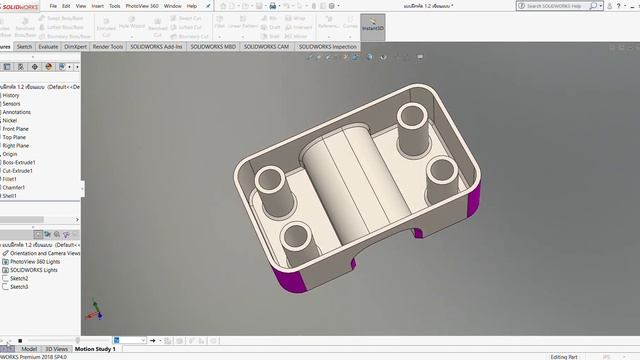Expand the feature tree tab overflow arrow
The width and height of the screenshot is (640, 360).
tap(77, 67)
